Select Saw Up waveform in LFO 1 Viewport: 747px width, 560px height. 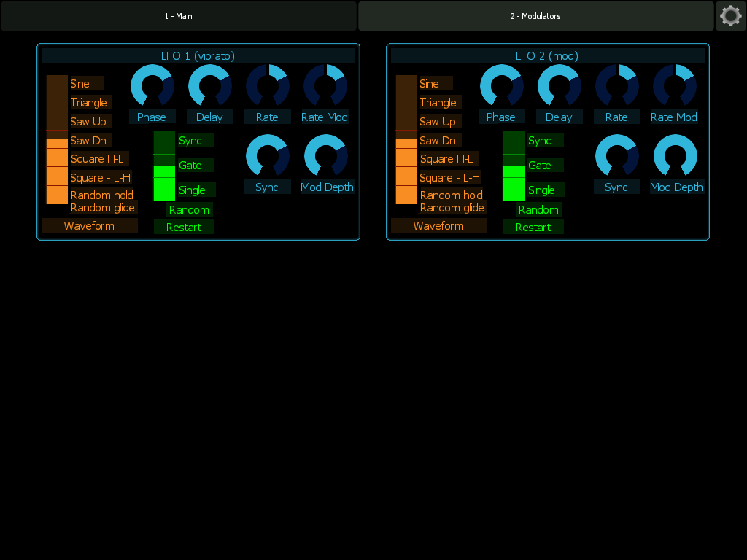(57, 121)
